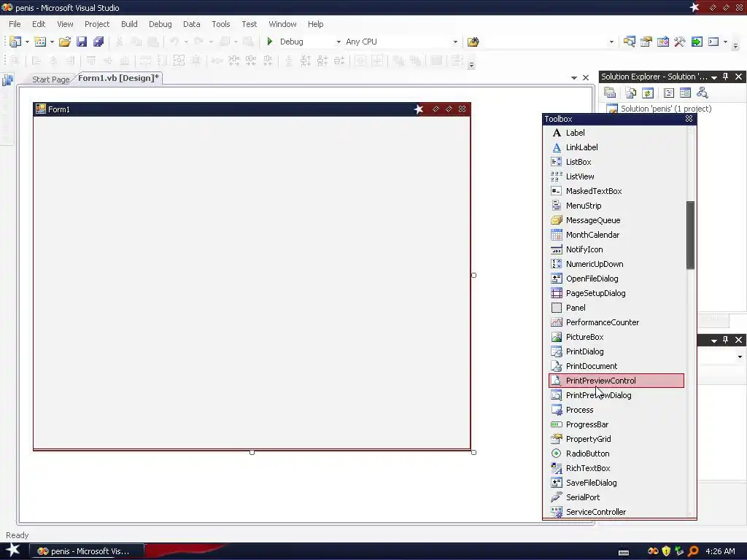Pick SaveFileDialog from the Toolbox

(x=616, y=483)
